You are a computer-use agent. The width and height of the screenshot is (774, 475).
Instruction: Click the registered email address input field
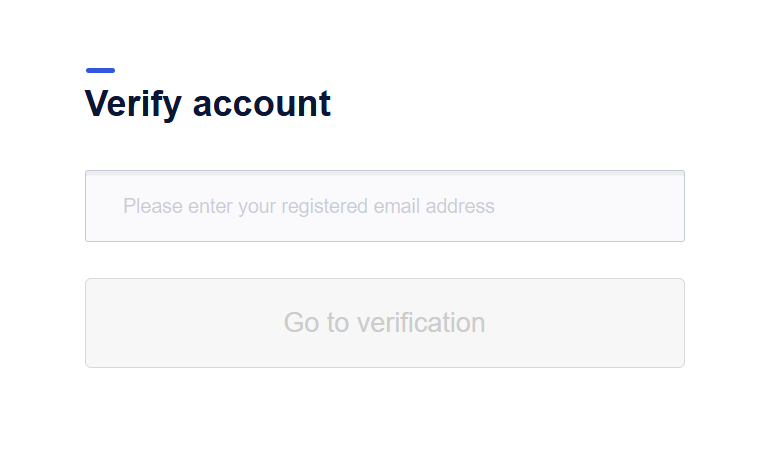click(x=385, y=206)
